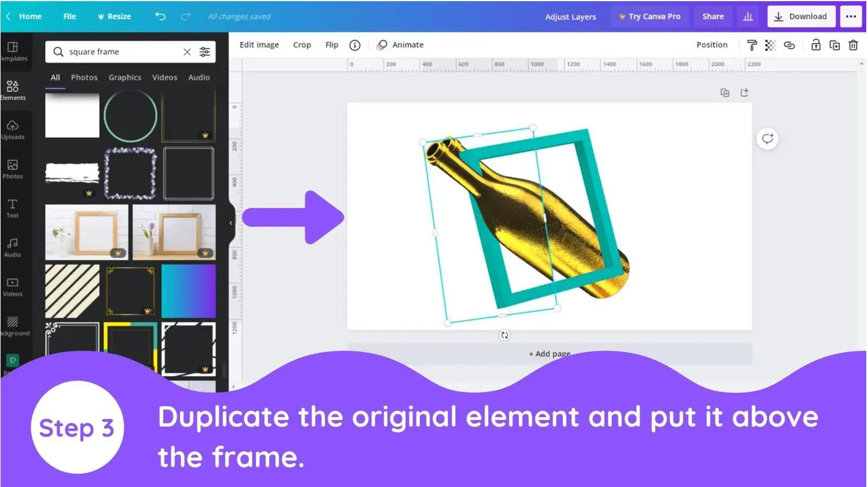Select the purple floral square frame thumbnail
The height and width of the screenshot is (487, 868).
[130, 174]
